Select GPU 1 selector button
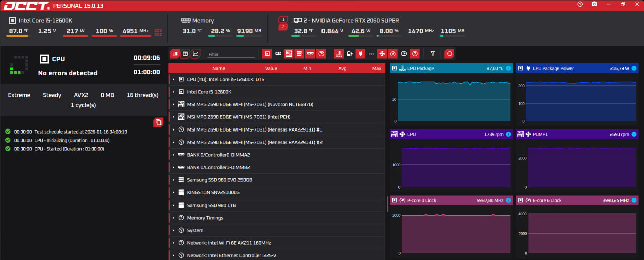The height and width of the screenshot is (260, 644). pyautogui.click(x=283, y=19)
